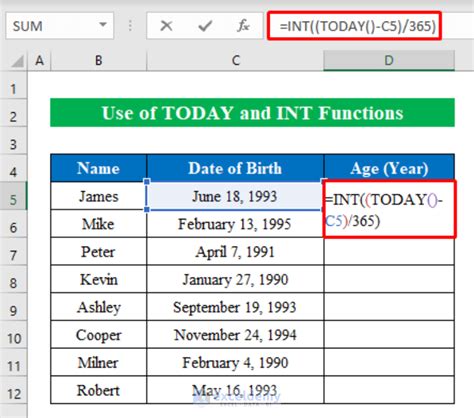Click the Select All corner triangle

click(17, 61)
